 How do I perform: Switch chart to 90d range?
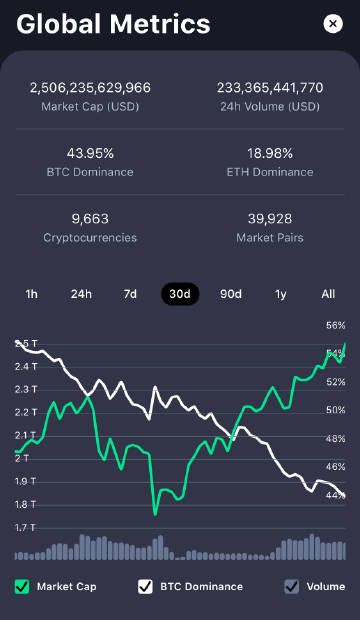pyautogui.click(x=231, y=294)
